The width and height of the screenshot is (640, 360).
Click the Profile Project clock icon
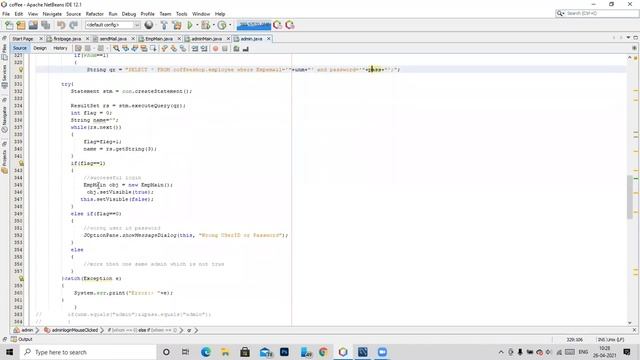tap(222, 25)
